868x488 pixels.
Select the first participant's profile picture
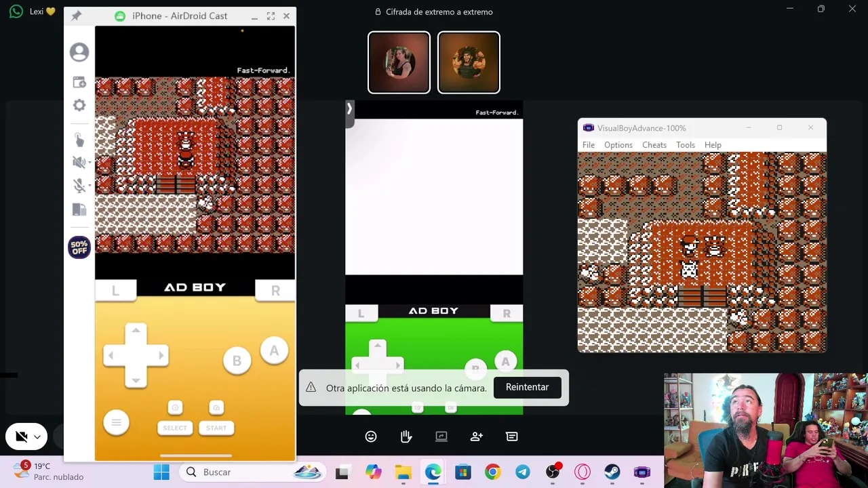click(x=399, y=62)
